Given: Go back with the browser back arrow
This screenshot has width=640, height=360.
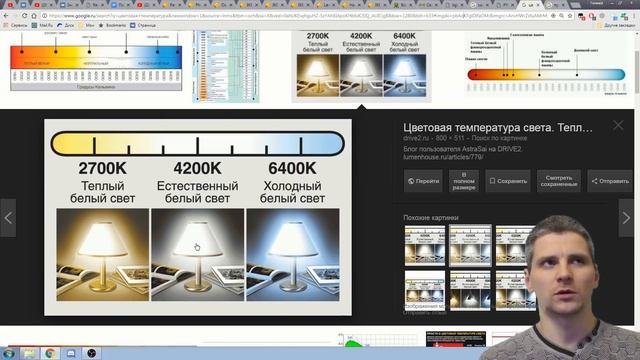Looking at the screenshot, I should [6, 16].
